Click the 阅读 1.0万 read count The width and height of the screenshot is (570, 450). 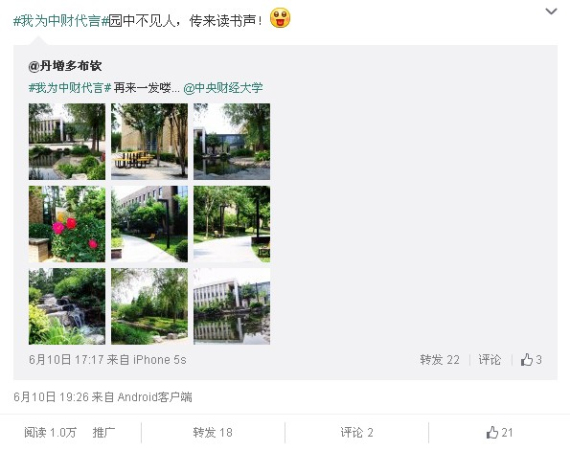tap(51, 433)
